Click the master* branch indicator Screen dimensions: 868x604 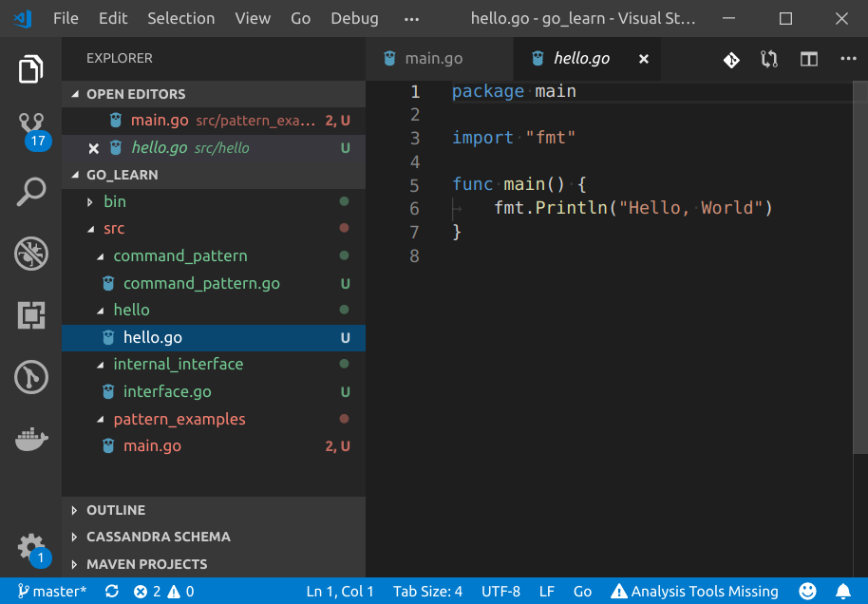click(52, 591)
